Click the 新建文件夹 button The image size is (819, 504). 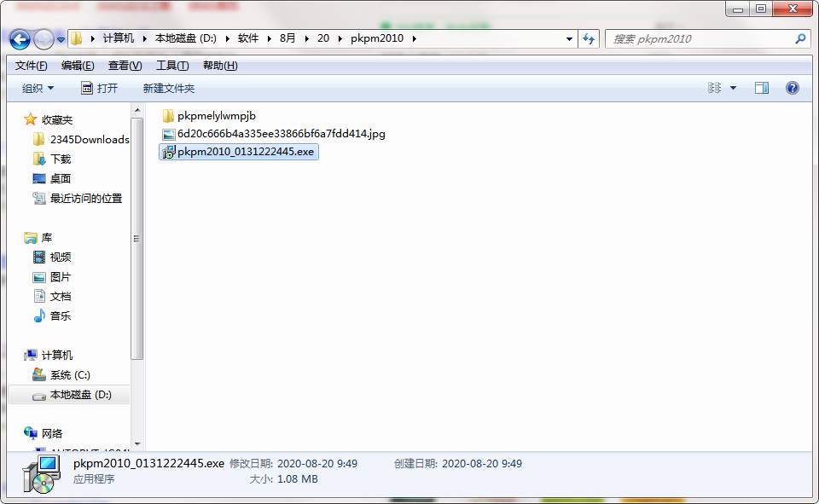point(168,88)
